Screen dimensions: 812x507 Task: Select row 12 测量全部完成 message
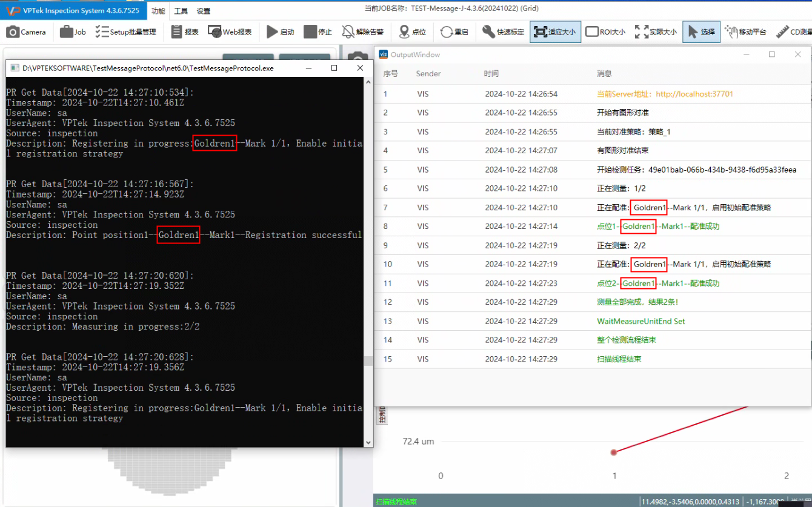pos(593,302)
